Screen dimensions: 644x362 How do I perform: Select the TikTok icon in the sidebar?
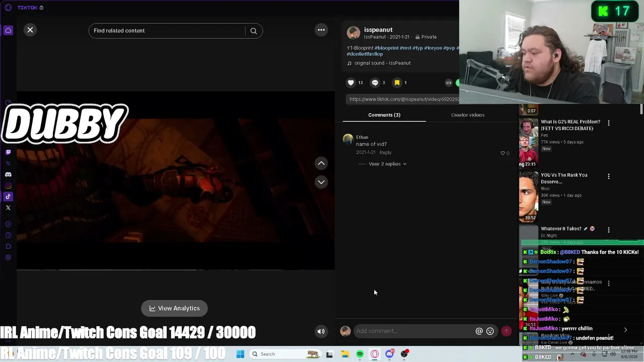point(8,197)
